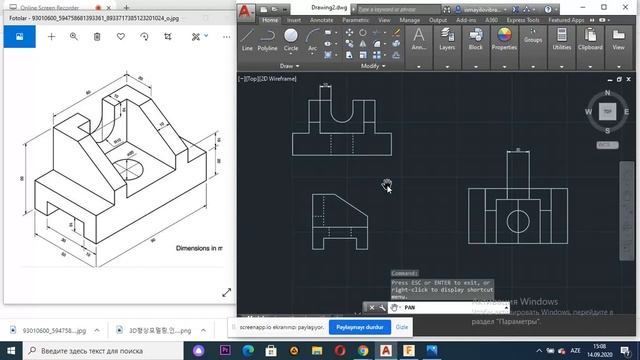Open the Utilities calculator panel
The image size is (640, 360).
(562, 39)
